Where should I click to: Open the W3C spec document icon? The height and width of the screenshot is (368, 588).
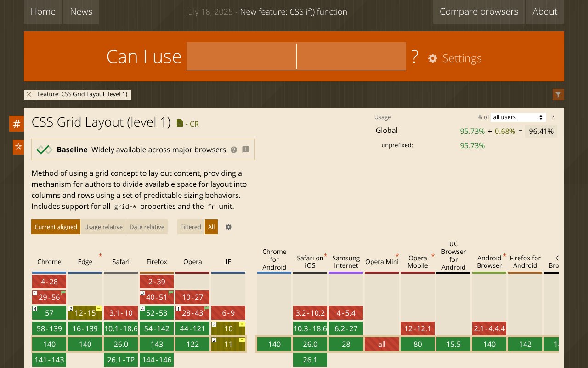(x=180, y=123)
